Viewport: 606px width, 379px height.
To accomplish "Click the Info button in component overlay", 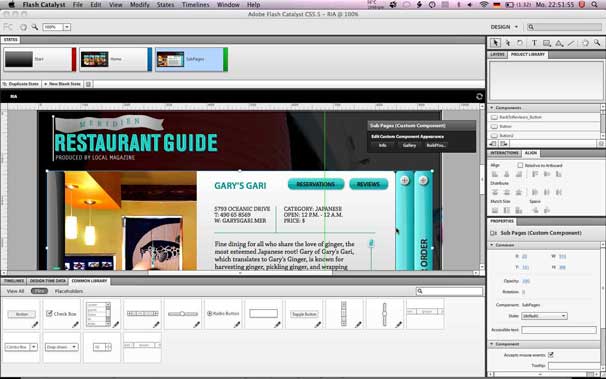I will (x=383, y=145).
